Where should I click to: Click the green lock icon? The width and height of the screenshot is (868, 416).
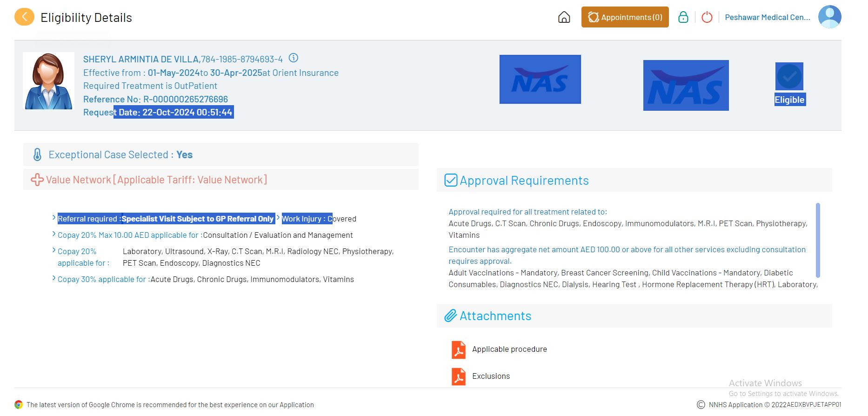pyautogui.click(x=683, y=17)
